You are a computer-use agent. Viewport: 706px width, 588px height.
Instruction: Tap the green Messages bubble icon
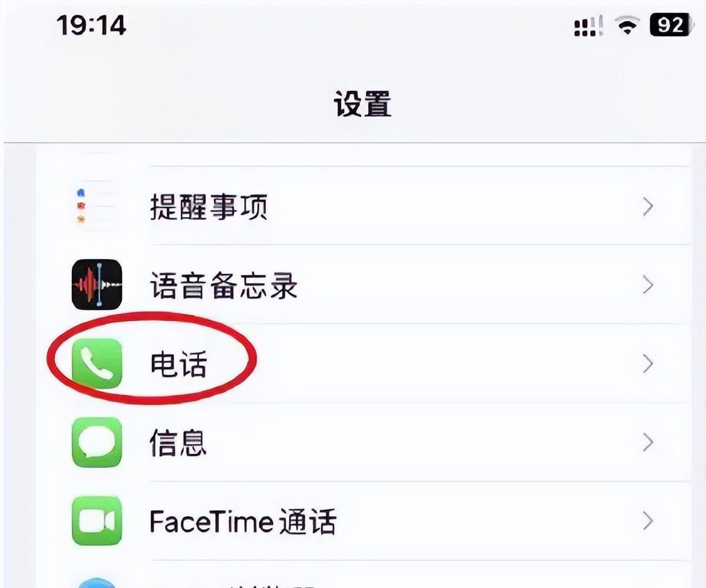tap(97, 442)
